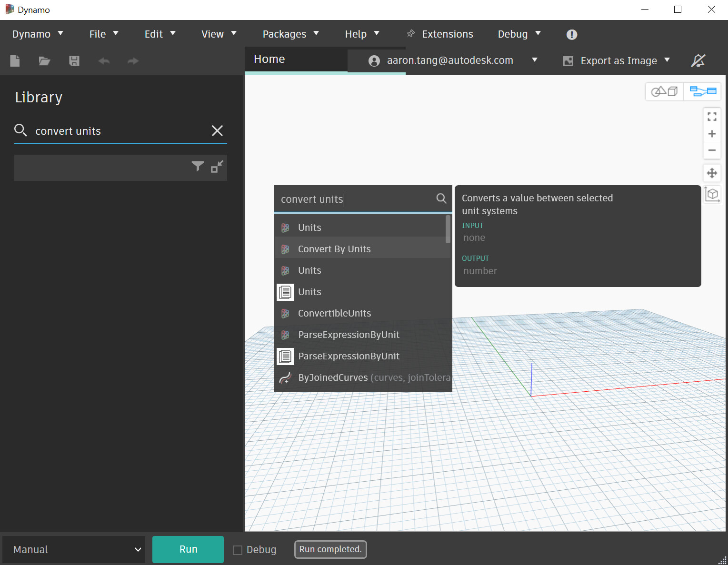
Task: Click the Pan mode icon
Action: (x=712, y=173)
